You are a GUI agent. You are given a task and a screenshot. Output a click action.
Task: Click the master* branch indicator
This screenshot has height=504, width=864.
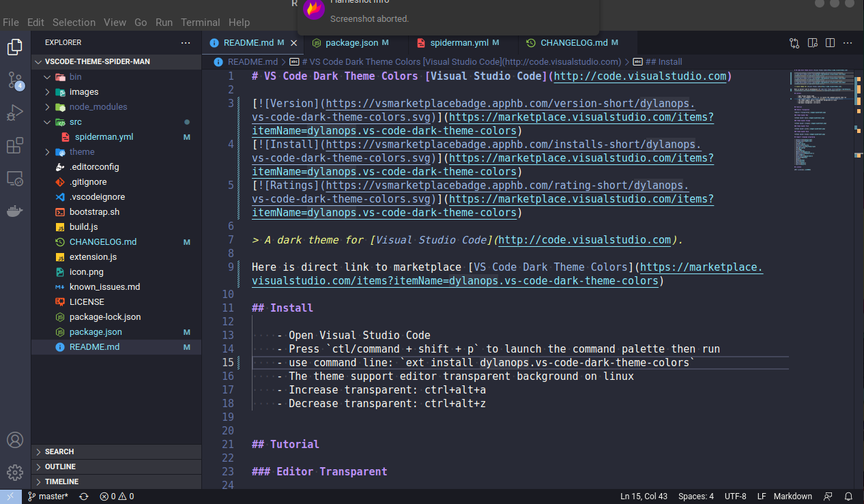48,496
